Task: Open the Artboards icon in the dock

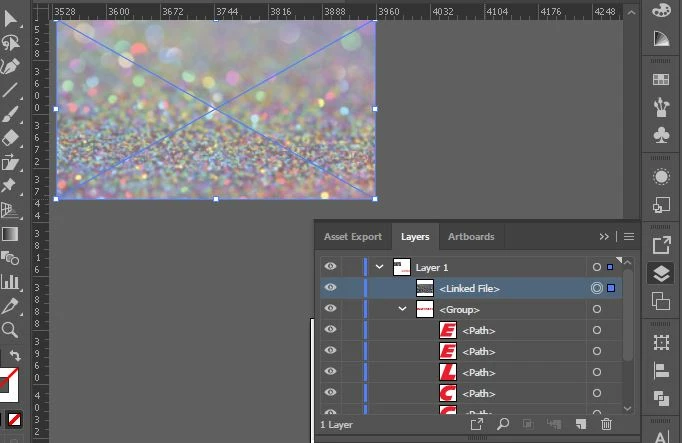Action: [661, 301]
